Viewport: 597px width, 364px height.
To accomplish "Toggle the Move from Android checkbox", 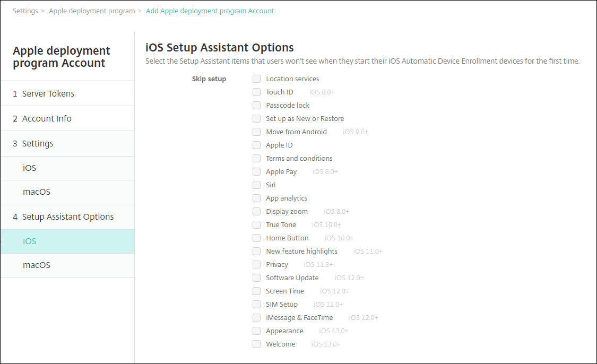I will pyautogui.click(x=257, y=132).
